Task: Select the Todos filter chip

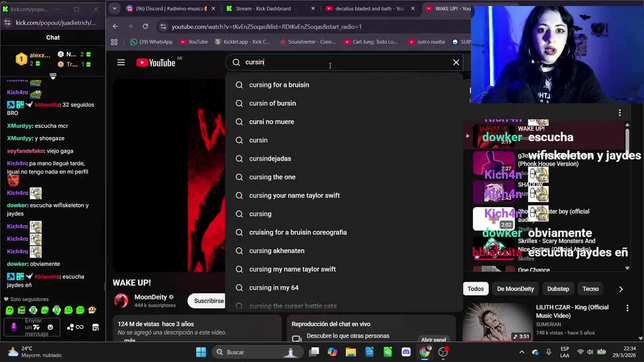Action: (x=475, y=289)
